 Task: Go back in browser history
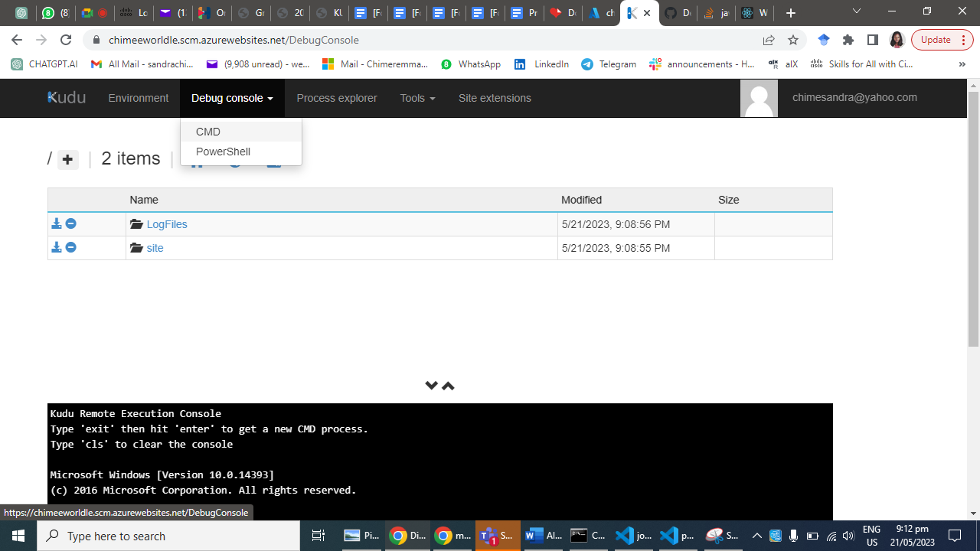[17, 40]
